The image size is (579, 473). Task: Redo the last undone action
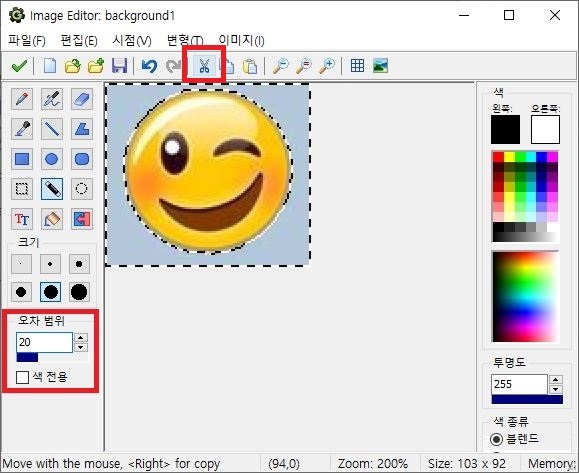[x=173, y=66]
